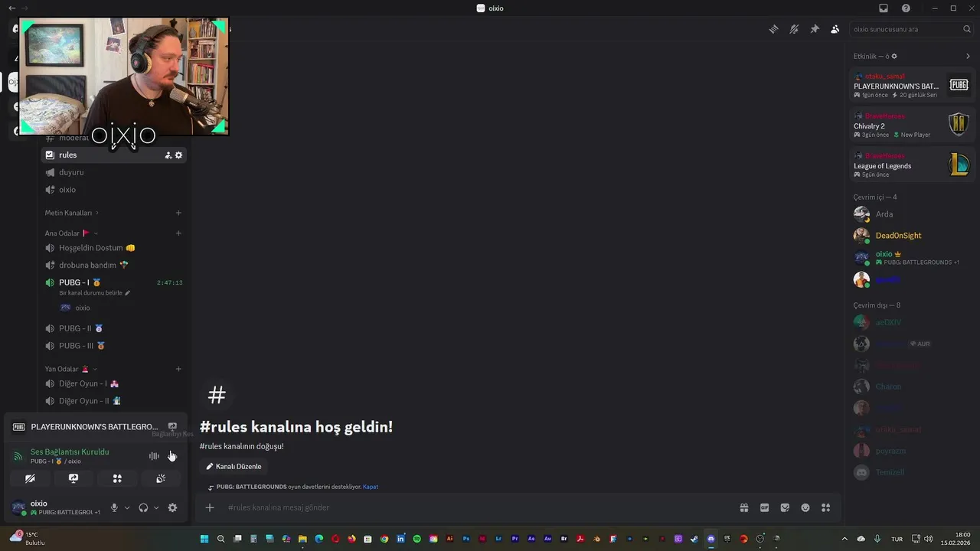Open the soundboard button
Screen dimensions: 980x551
[x=161, y=478]
